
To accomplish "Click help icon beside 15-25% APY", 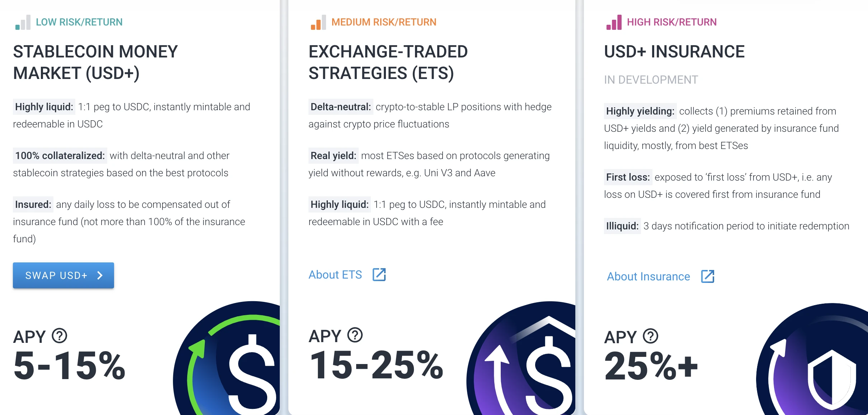I will coord(355,335).
